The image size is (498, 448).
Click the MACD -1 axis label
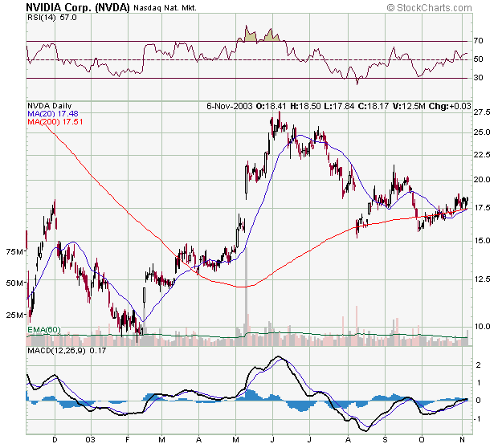(477, 419)
